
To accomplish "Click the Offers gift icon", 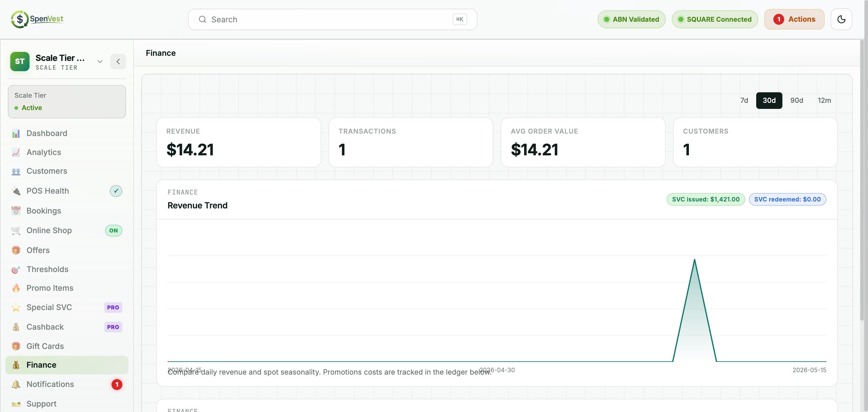I will [x=16, y=250].
